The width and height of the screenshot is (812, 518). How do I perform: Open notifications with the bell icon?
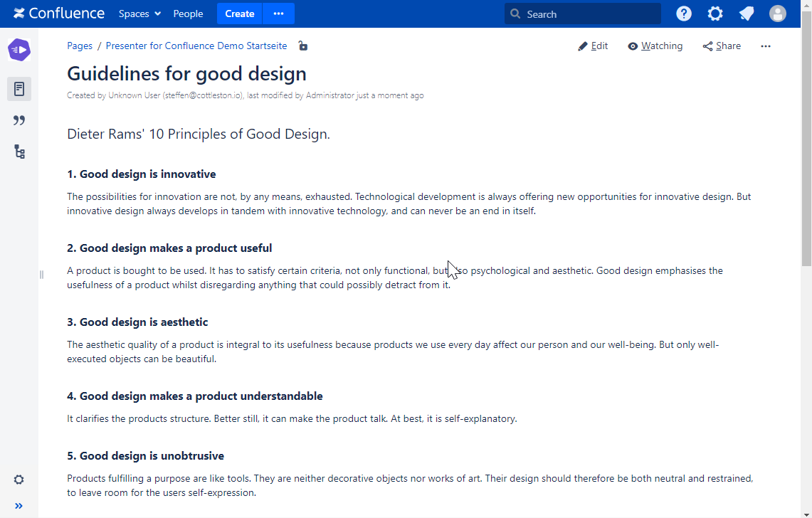coord(746,14)
